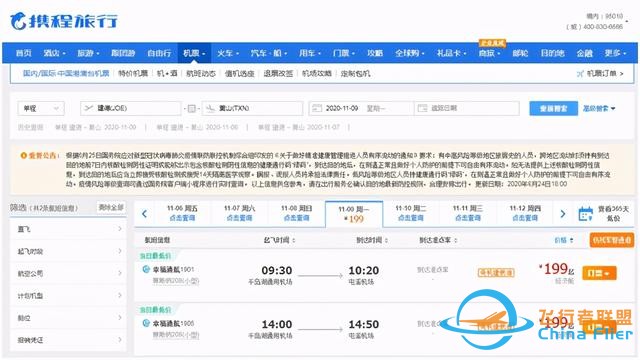
Task: Open the 门票 navigation item
Action: (x=343, y=53)
